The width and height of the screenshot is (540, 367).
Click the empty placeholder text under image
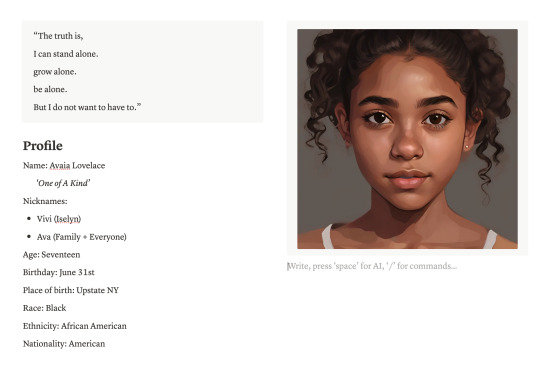click(x=372, y=266)
